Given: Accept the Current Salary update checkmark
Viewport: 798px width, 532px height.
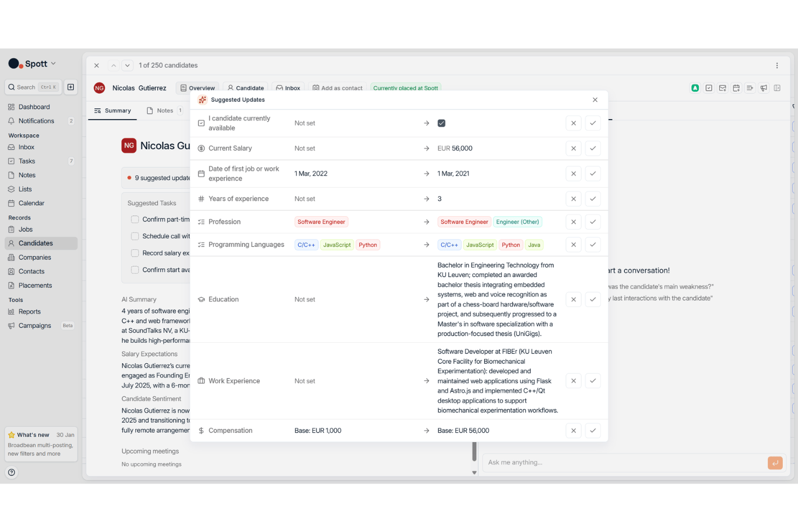Looking at the screenshot, I should tap(593, 148).
